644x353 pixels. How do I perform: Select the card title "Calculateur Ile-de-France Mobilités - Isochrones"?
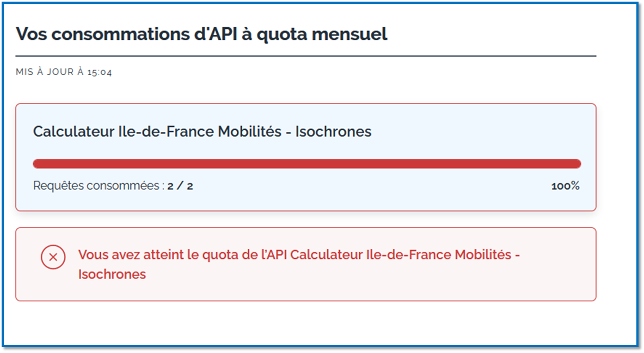(202, 131)
